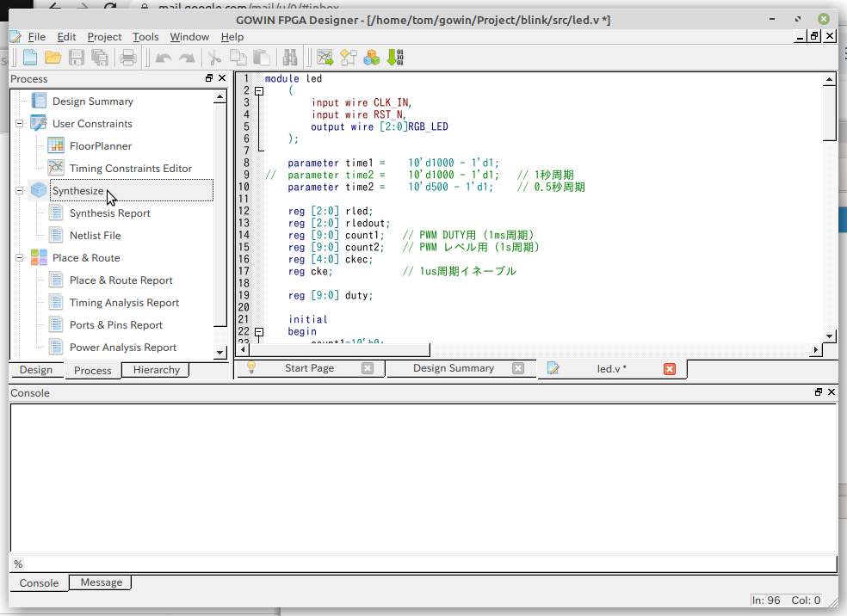
Task: Open the File menu
Action: pyautogui.click(x=37, y=37)
